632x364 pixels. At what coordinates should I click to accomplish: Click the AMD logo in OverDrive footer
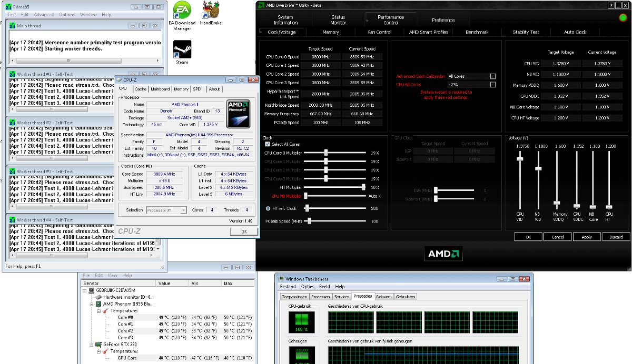(x=444, y=254)
